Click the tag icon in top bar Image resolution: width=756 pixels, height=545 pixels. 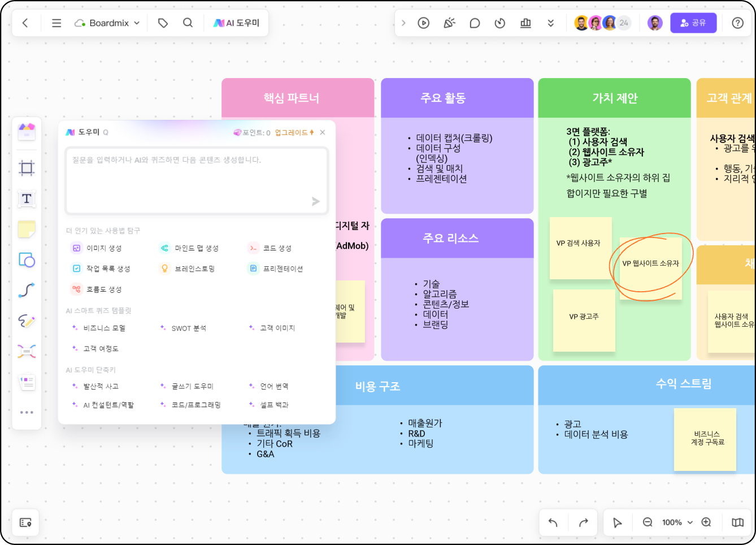(163, 23)
